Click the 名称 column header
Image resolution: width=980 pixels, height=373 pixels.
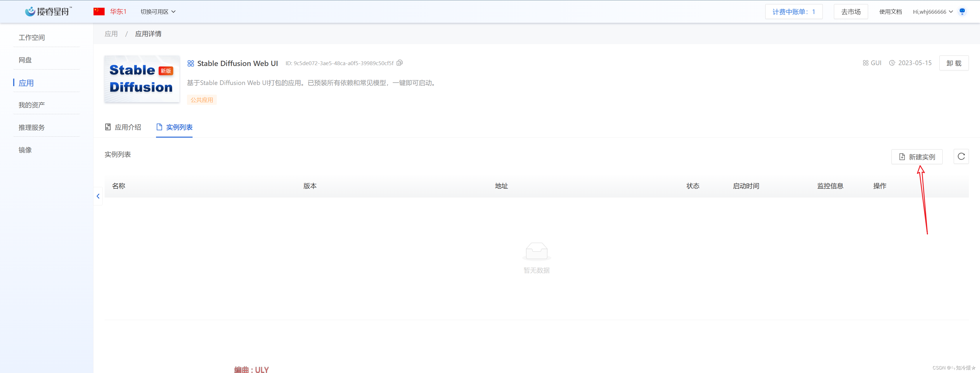tap(119, 185)
